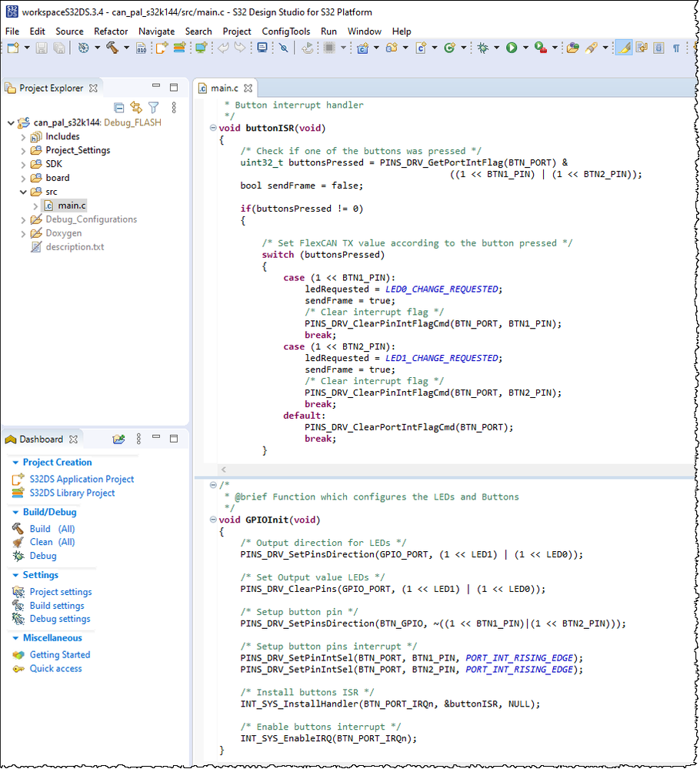The height and width of the screenshot is (769, 700).
Task: Toggle fold marker next to buttonISR function
Action: click(x=213, y=128)
